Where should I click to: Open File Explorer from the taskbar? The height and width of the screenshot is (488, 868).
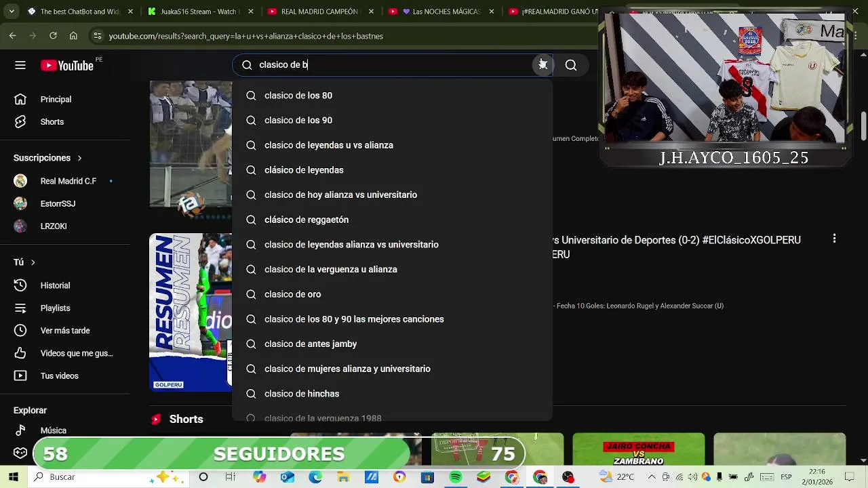(x=343, y=477)
